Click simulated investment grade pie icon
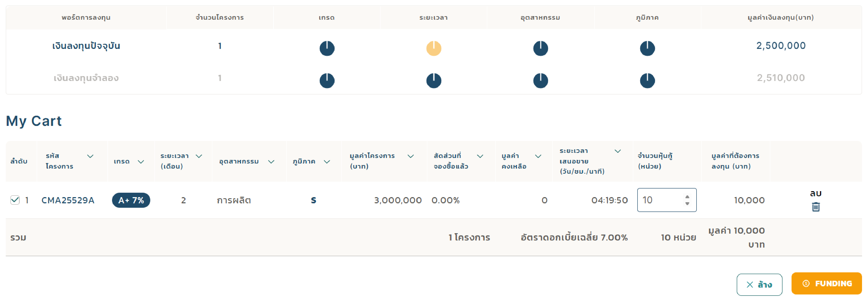 click(x=327, y=81)
